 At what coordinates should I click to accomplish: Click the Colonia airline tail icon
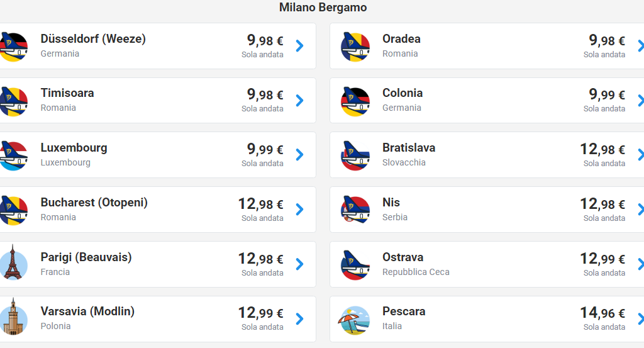point(355,101)
